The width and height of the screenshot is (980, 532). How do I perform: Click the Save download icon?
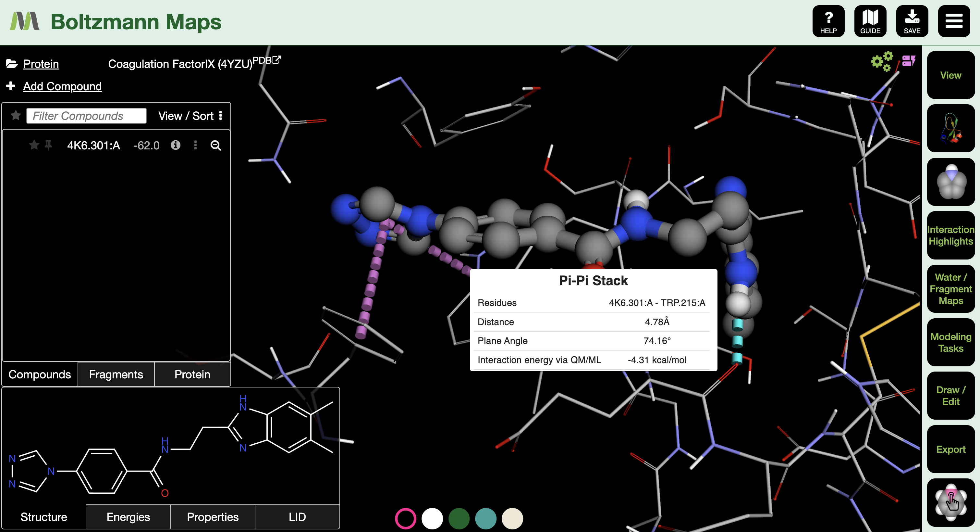coord(912,21)
